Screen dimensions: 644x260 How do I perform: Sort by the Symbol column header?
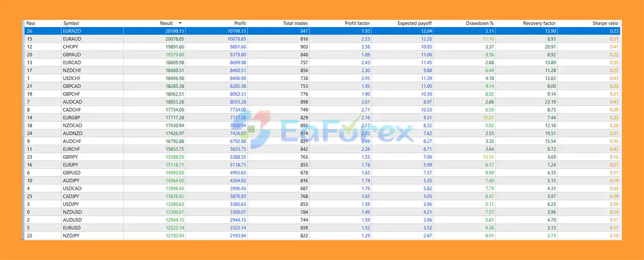(x=71, y=23)
